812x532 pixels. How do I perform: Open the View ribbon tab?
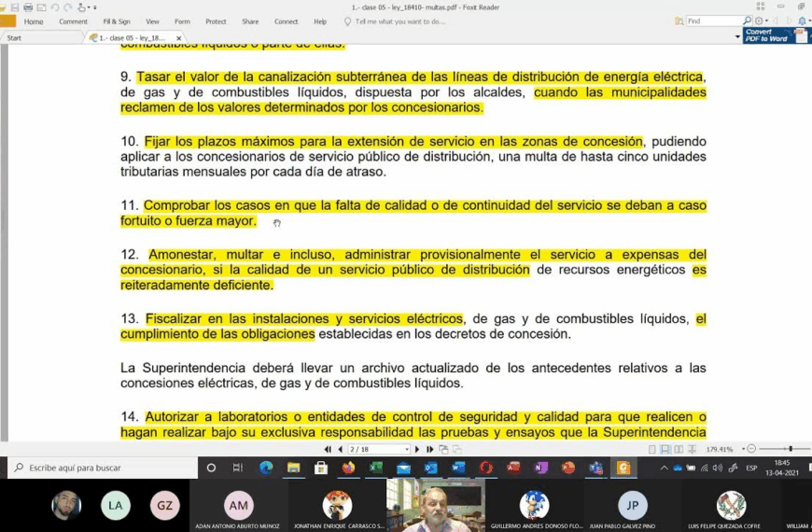click(152, 21)
